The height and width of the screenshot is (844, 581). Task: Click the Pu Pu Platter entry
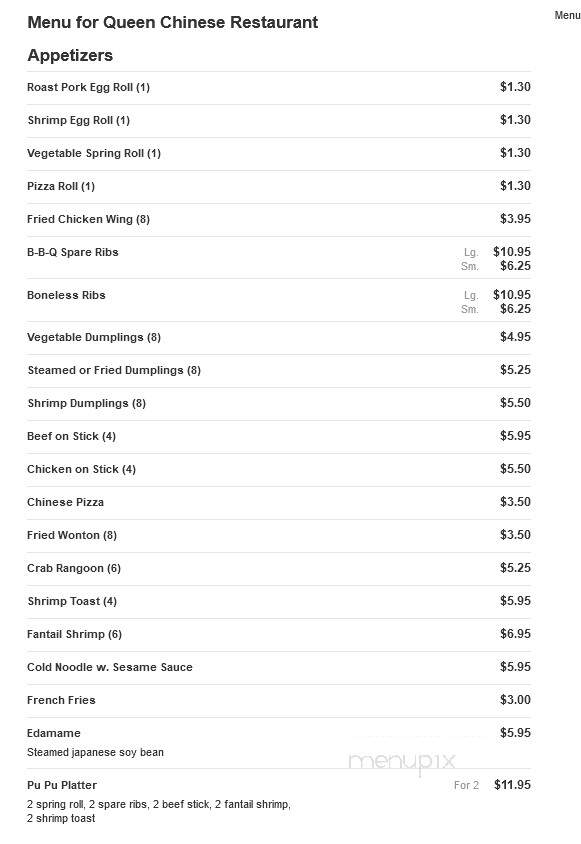62,785
